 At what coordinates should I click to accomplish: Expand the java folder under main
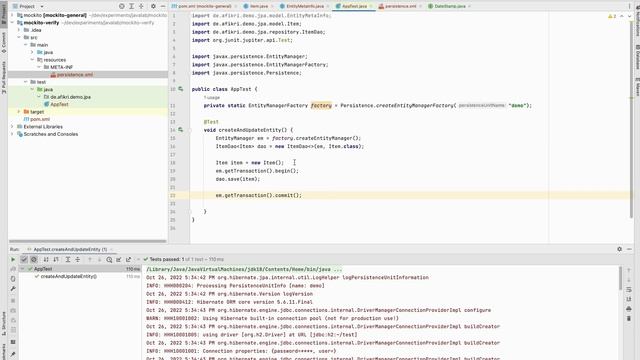coord(32,52)
